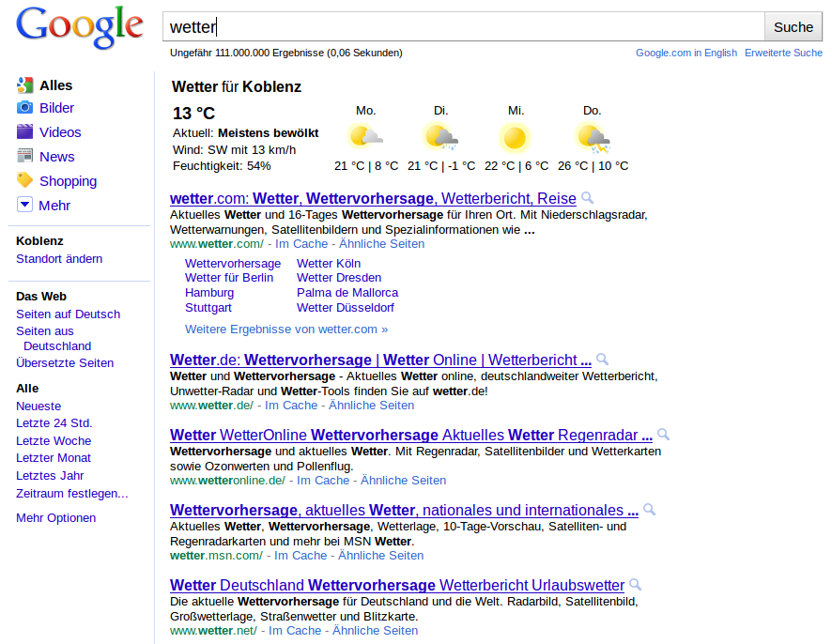Open WetterOnline result title

pyautogui.click(x=411, y=435)
